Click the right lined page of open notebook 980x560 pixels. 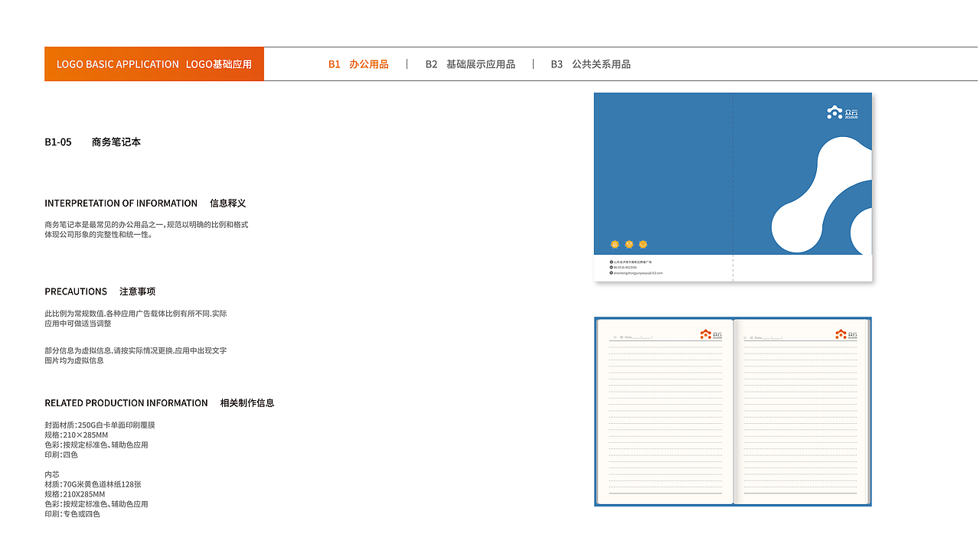click(802, 412)
